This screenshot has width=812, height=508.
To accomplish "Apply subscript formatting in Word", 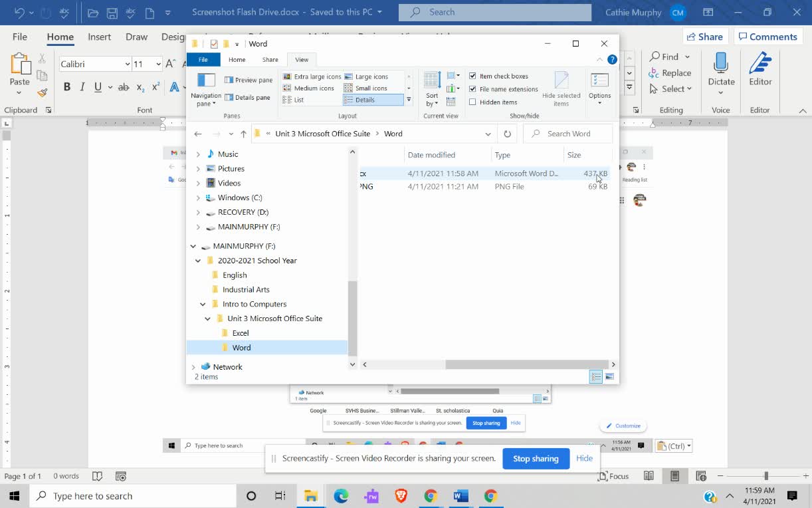I will (x=140, y=87).
